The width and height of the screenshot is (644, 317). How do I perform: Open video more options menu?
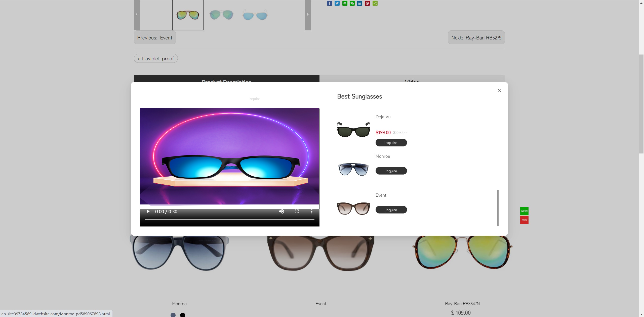pyautogui.click(x=312, y=212)
